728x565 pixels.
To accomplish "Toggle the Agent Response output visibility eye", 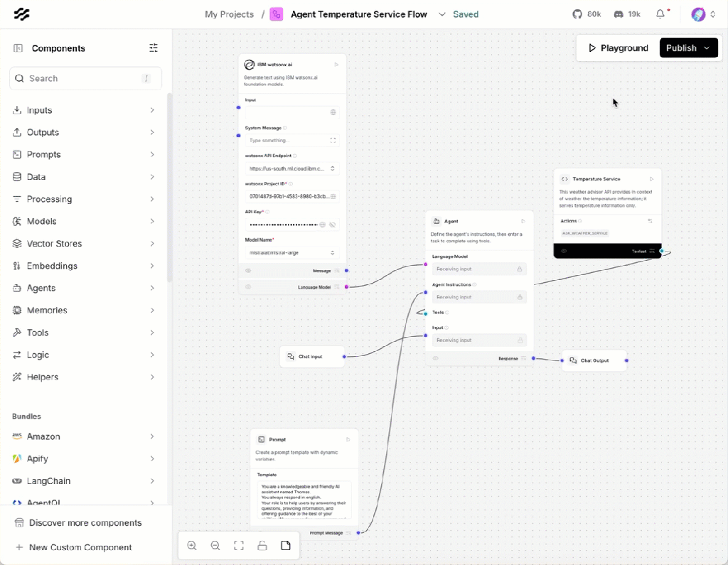I will pyautogui.click(x=436, y=358).
